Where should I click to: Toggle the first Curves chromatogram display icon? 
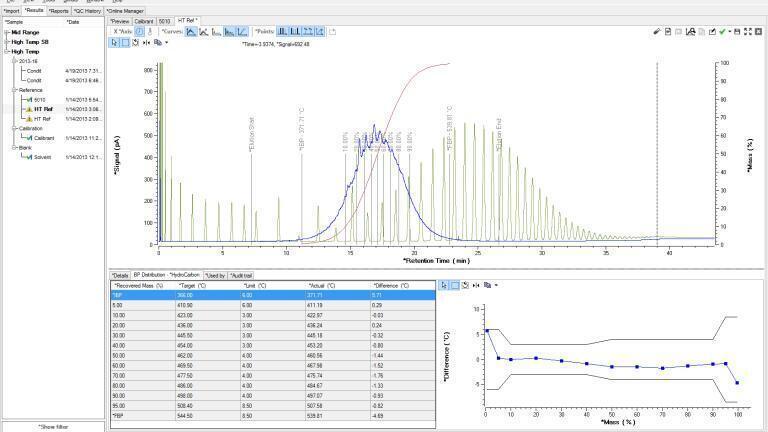click(x=191, y=32)
